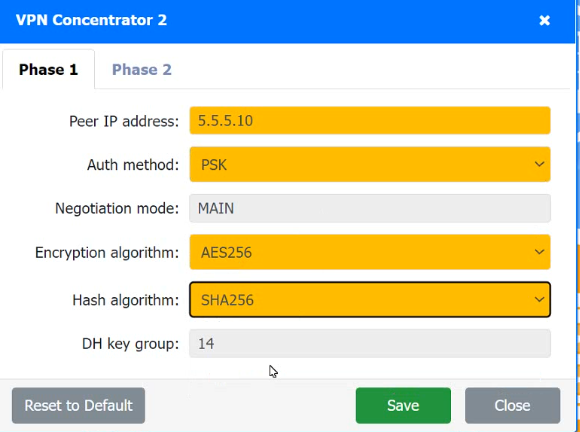Image resolution: width=580 pixels, height=432 pixels.
Task: Select the Phase 1 tab
Action: pyautogui.click(x=48, y=70)
